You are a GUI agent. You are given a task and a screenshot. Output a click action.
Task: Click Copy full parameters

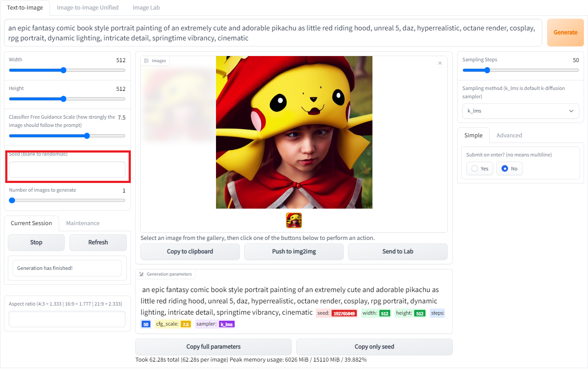tap(213, 347)
